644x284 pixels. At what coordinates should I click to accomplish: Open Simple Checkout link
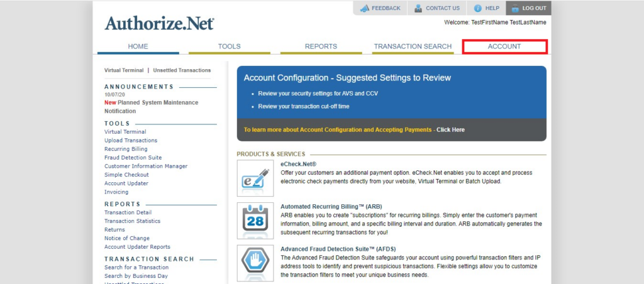click(x=126, y=175)
